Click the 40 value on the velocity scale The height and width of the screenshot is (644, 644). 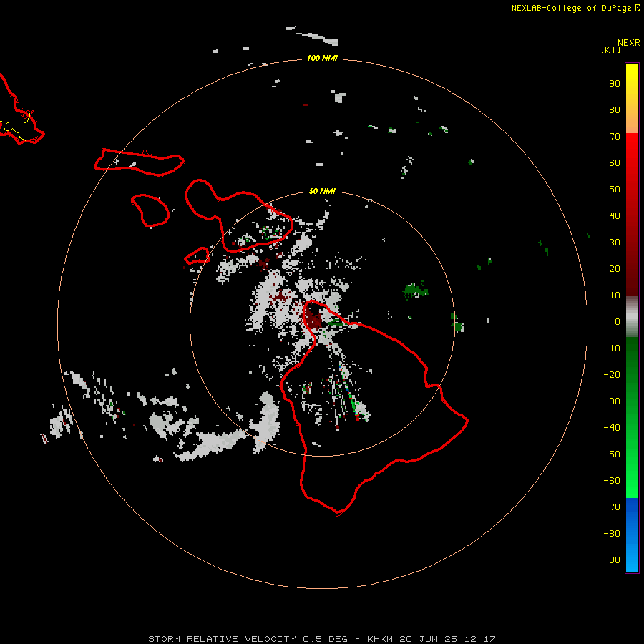615,216
